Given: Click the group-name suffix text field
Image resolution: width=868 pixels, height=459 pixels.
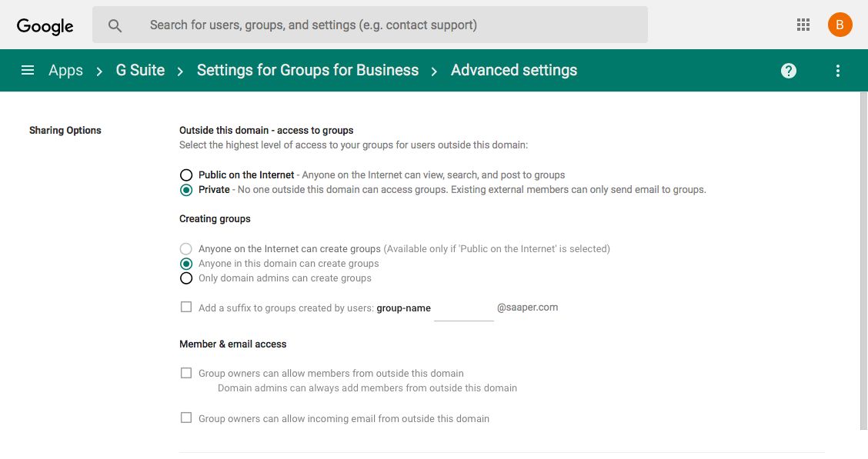Looking at the screenshot, I should 463,309.
